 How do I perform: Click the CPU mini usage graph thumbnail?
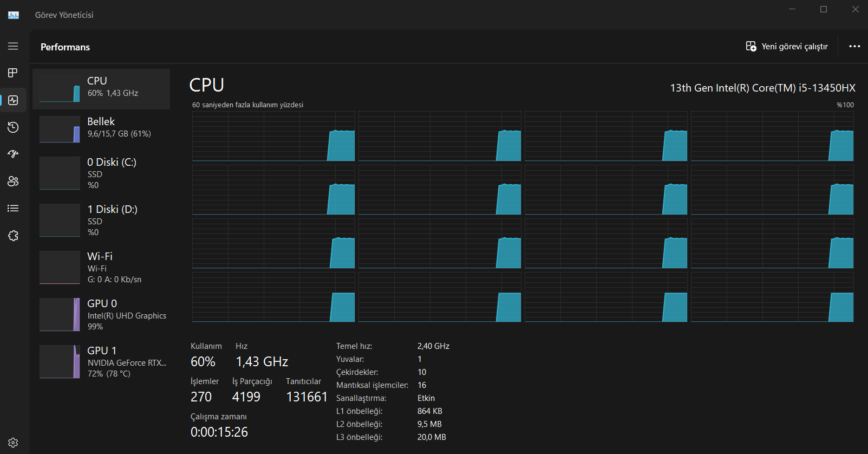tap(60, 89)
